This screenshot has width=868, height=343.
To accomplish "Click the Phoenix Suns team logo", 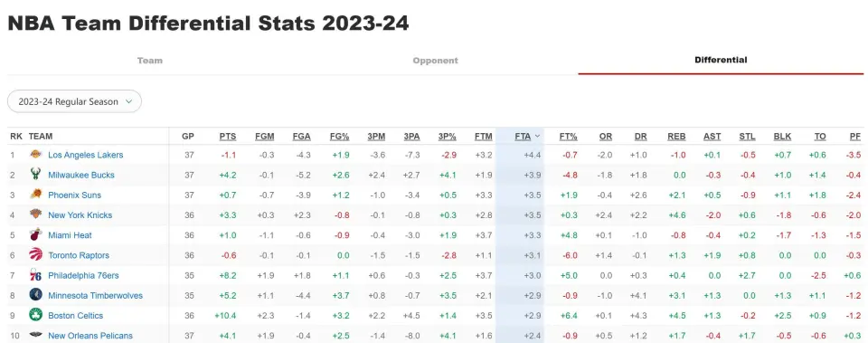I will (35, 195).
